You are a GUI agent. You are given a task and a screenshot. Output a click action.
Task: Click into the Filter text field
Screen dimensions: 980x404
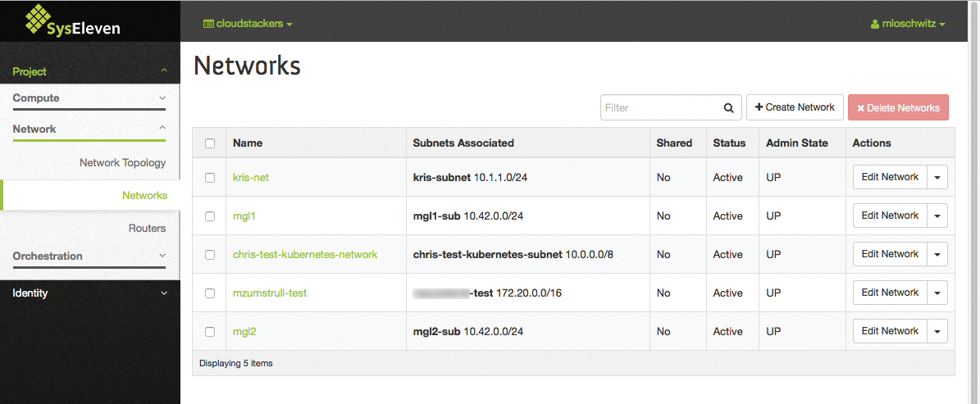tap(660, 108)
